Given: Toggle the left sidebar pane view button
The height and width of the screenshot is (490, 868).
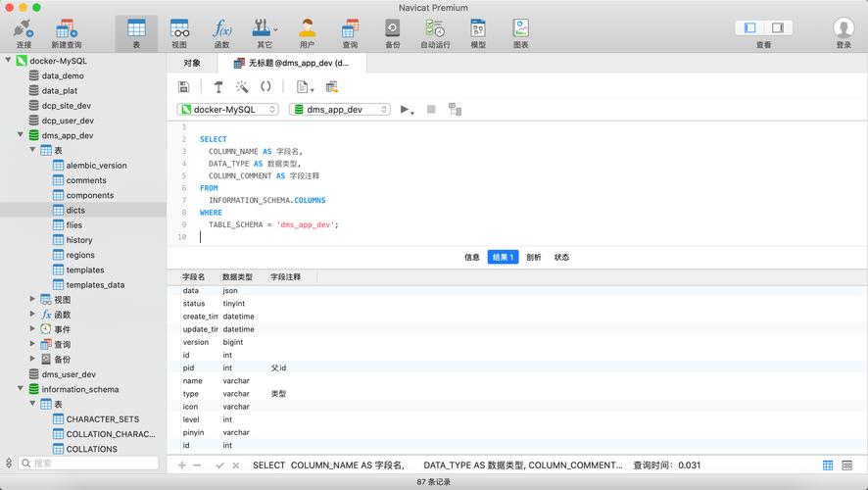Looking at the screenshot, I should [750, 27].
